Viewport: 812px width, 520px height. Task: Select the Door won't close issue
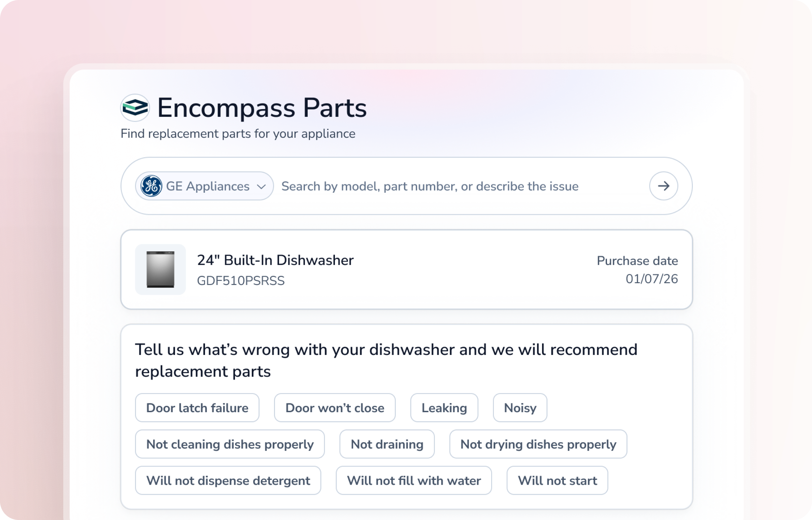(334, 408)
